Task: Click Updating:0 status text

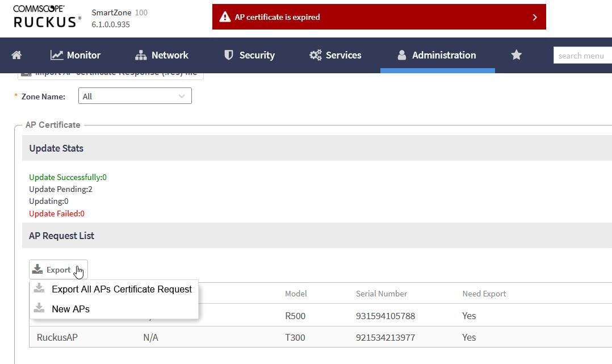Action: click(49, 201)
